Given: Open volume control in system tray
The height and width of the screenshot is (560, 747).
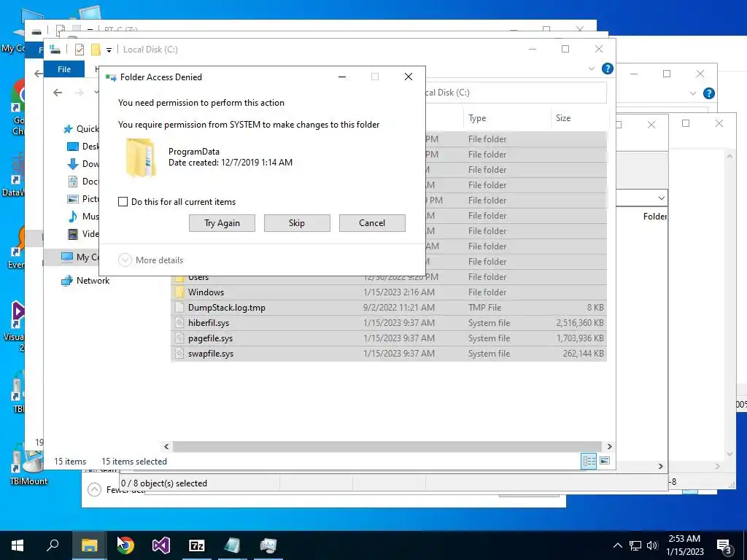Looking at the screenshot, I should (x=652, y=545).
